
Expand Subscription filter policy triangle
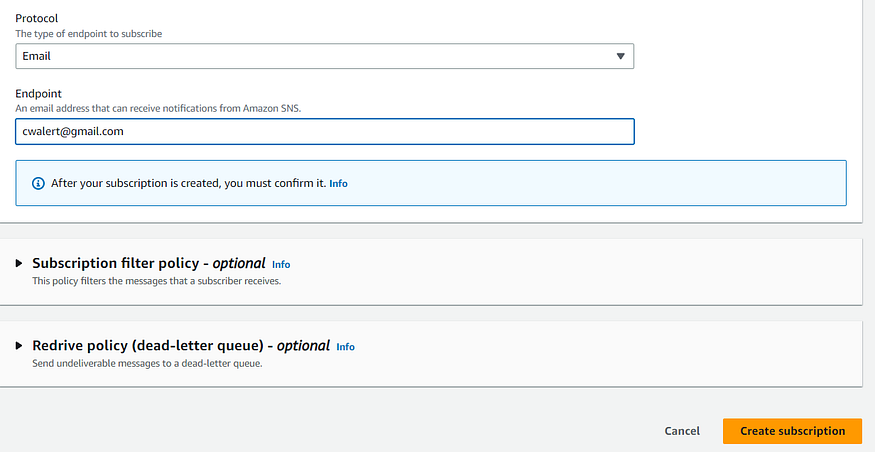pyautogui.click(x=19, y=263)
